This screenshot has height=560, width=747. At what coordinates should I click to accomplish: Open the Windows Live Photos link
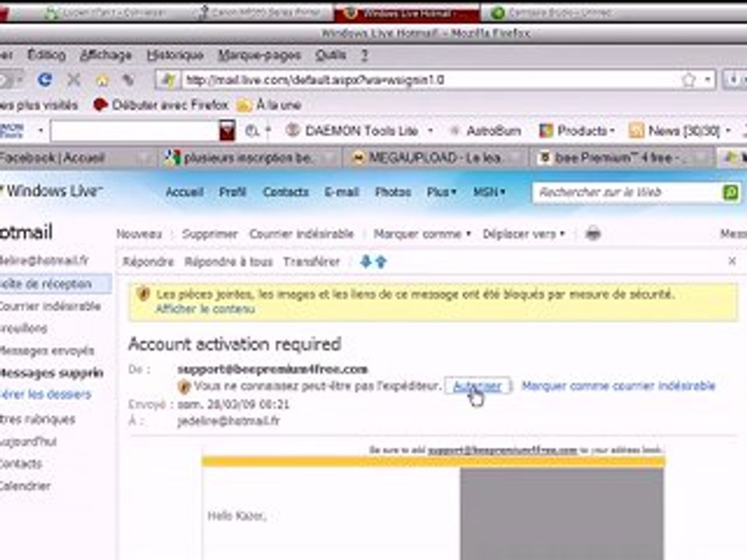tap(393, 192)
